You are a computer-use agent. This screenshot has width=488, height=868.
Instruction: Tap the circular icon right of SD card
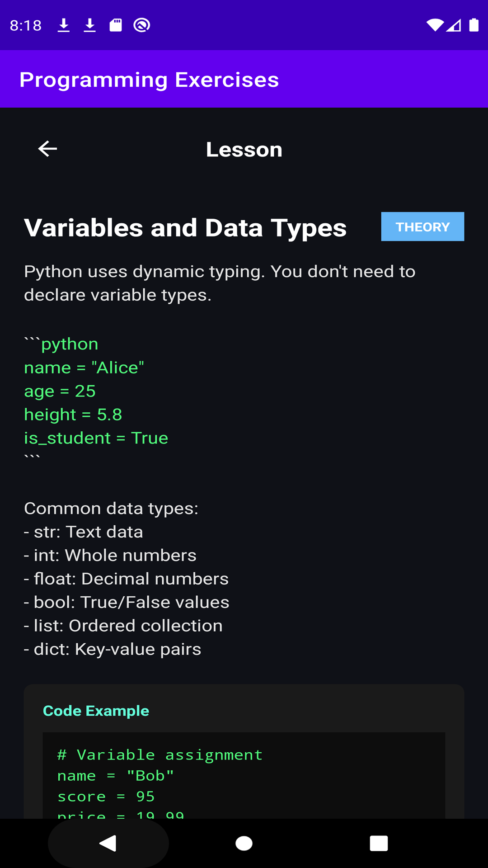(142, 25)
